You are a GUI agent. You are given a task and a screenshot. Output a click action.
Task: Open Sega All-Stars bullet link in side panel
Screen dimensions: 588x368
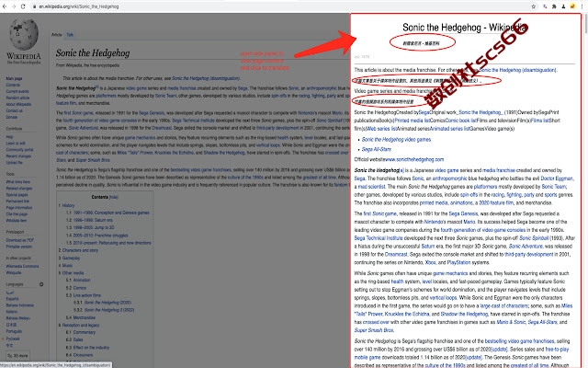[377, 149]
